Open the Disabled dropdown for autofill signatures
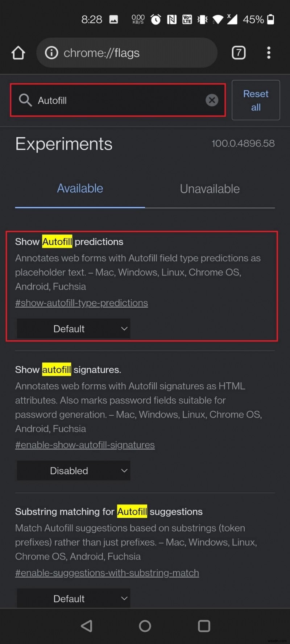This screenshot has height=644, width=290. (73, 470)
